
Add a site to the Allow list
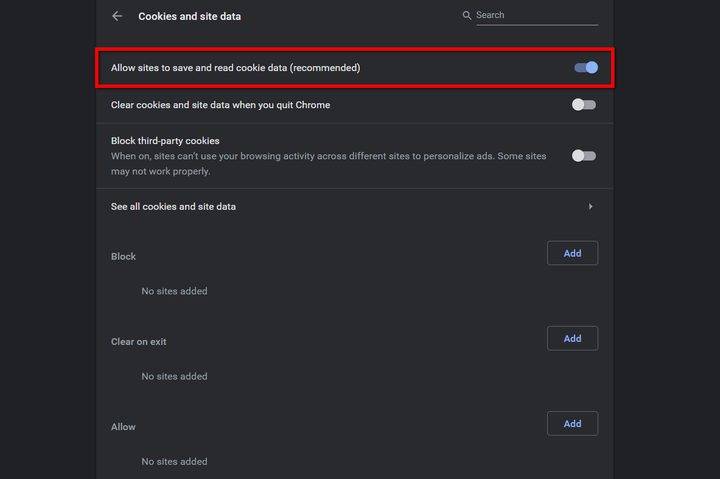572,423
